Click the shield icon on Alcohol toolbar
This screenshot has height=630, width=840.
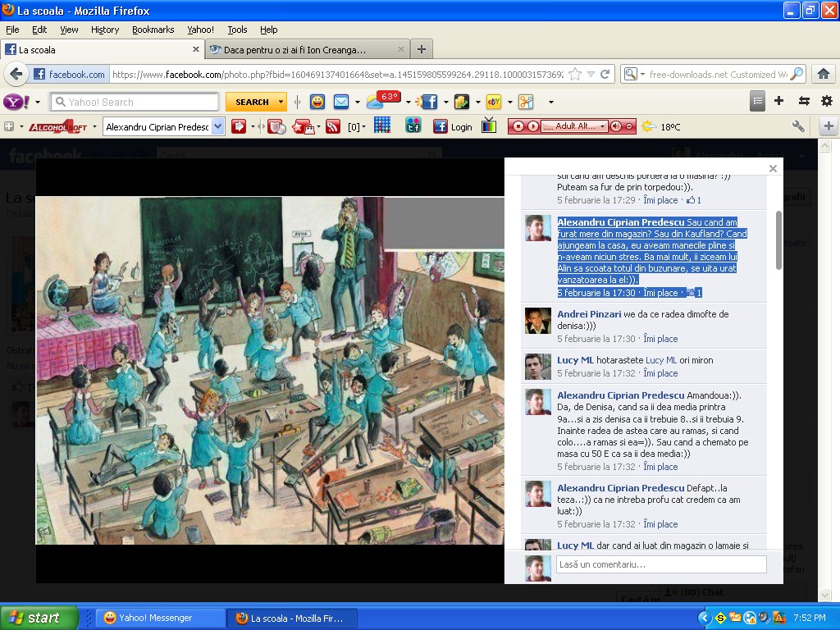(276, 127)
